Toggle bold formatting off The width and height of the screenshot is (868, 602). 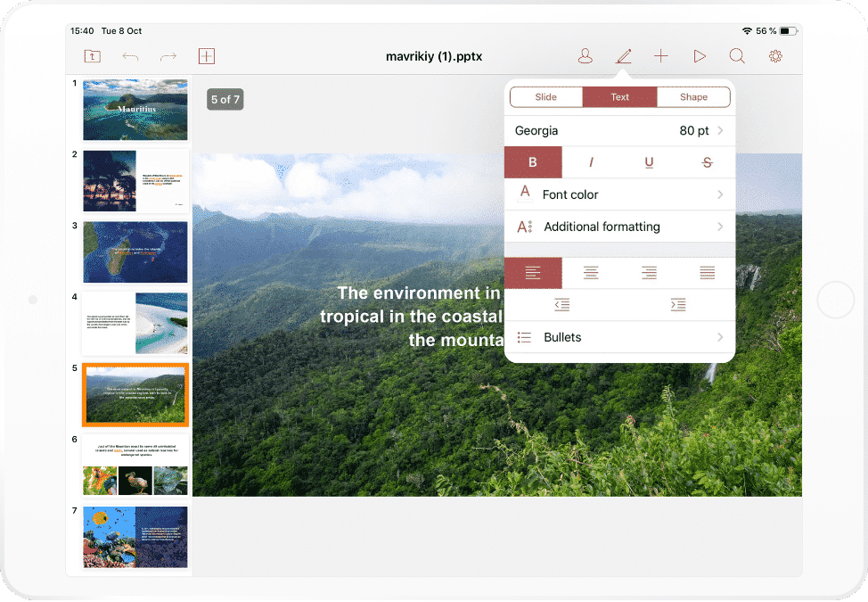coord(533,162)
